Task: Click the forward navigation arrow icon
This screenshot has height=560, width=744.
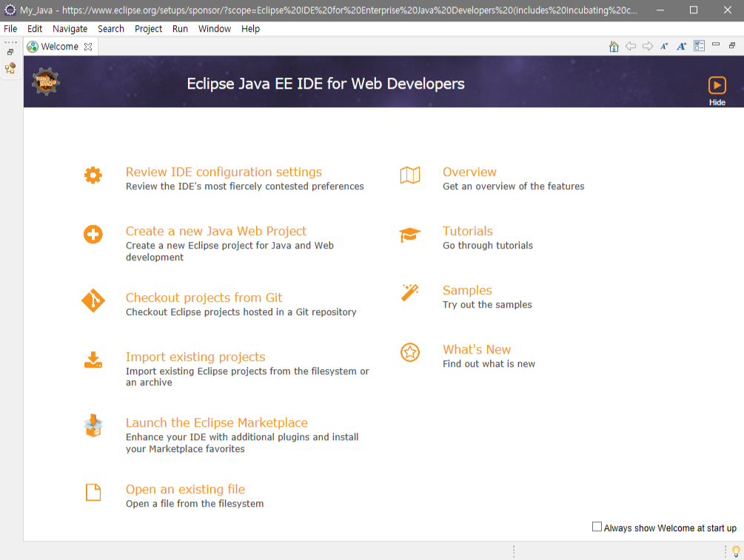Action: point(648,46)
